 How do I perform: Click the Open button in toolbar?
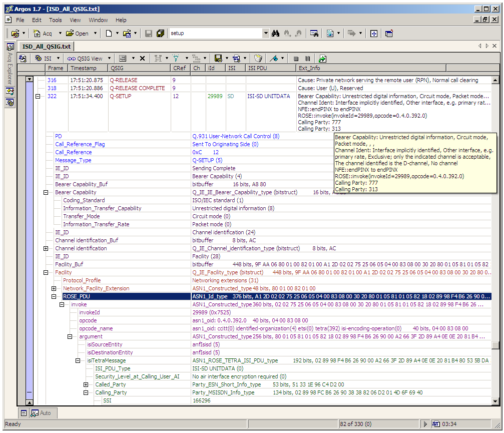(78, 34)
